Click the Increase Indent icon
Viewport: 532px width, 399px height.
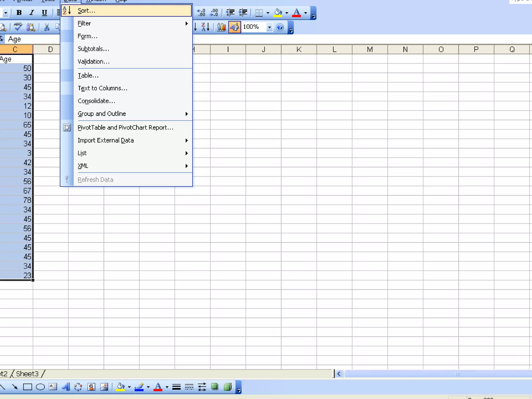click(243, 12)
